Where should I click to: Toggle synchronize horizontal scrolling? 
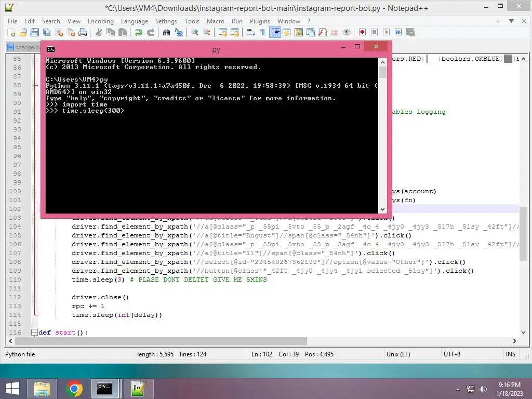(234, 32)
